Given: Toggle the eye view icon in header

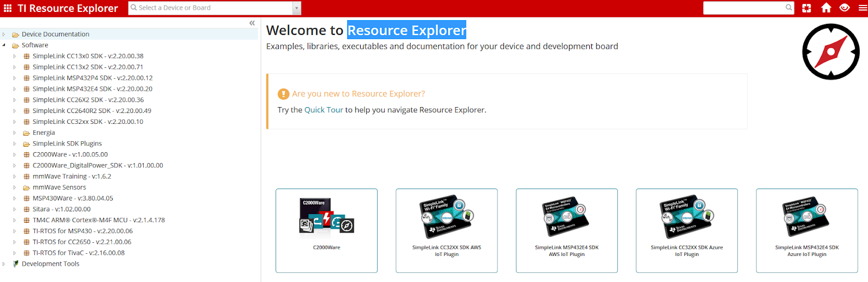Looking at the screenshot, I should [x=844, y=8].
